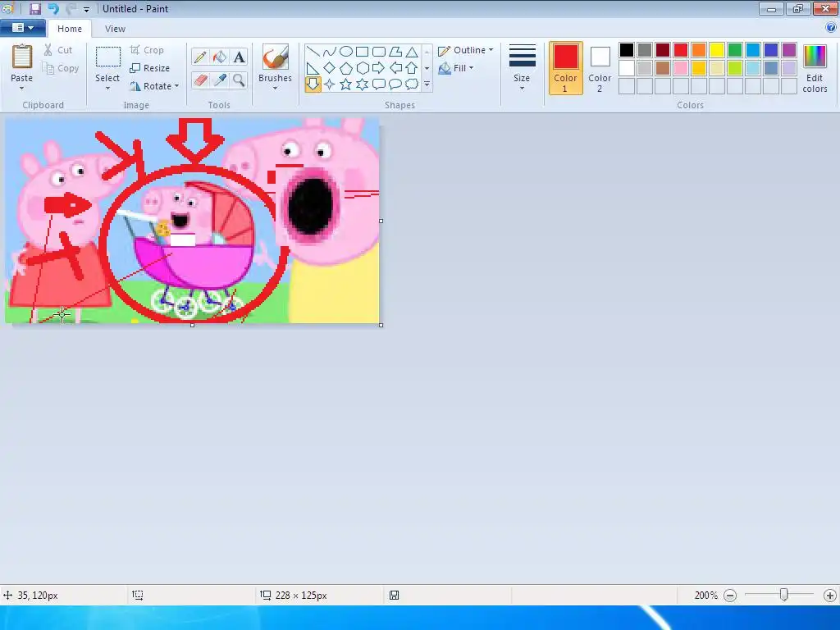840x630 pixels.
Task: Expand the Customize Quick Access Toolbar arrow
Action: click(86, 10)
